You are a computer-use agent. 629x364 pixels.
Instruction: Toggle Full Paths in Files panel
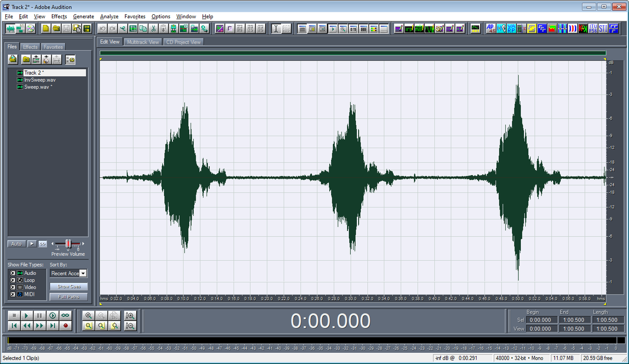(x=69, y=297)
